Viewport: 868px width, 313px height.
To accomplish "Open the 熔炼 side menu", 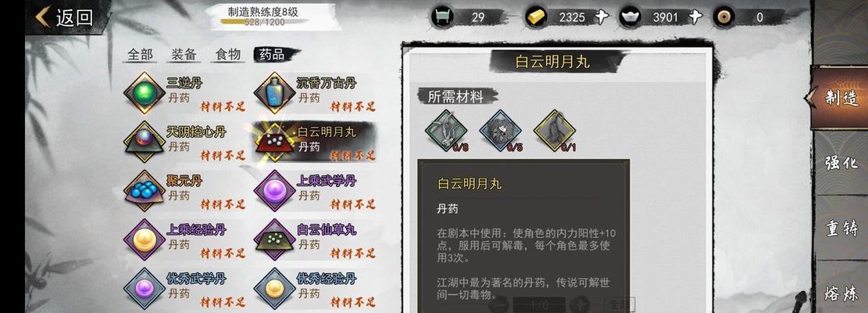I will pyautogui.click(x=841, y=293).
